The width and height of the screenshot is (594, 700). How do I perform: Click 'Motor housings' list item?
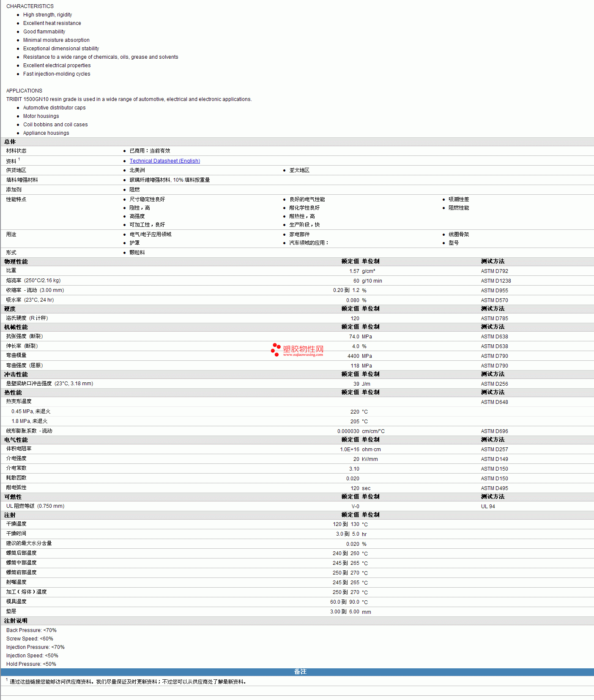(41, 116)
